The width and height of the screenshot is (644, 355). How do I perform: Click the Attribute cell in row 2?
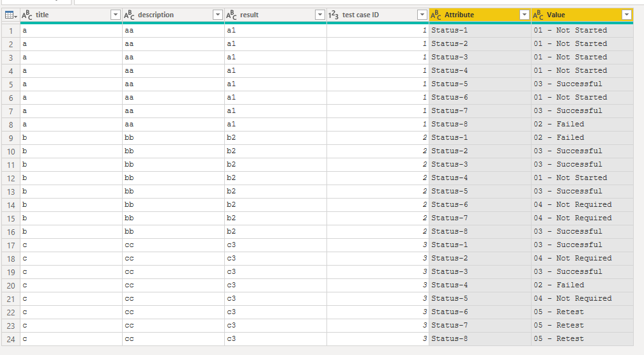480,44
